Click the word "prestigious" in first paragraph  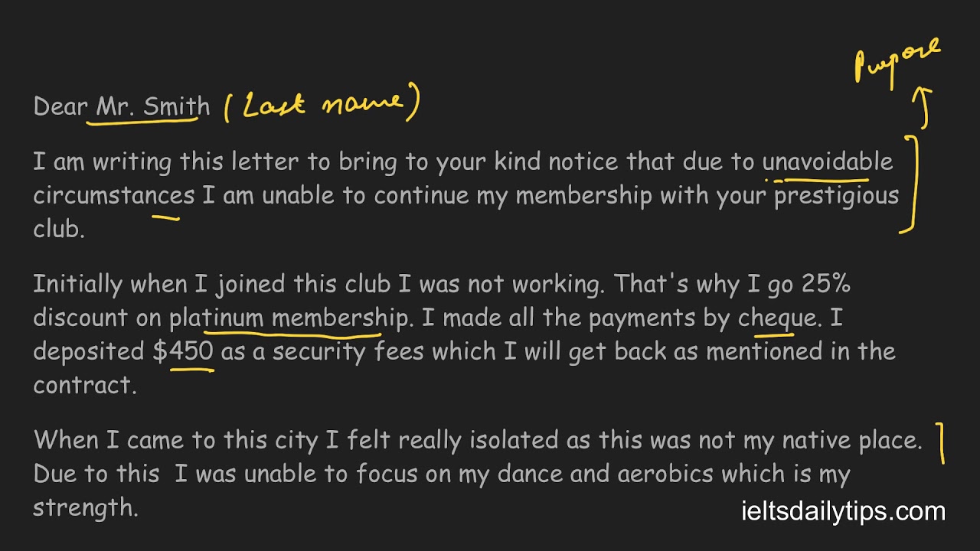(836, 196)
